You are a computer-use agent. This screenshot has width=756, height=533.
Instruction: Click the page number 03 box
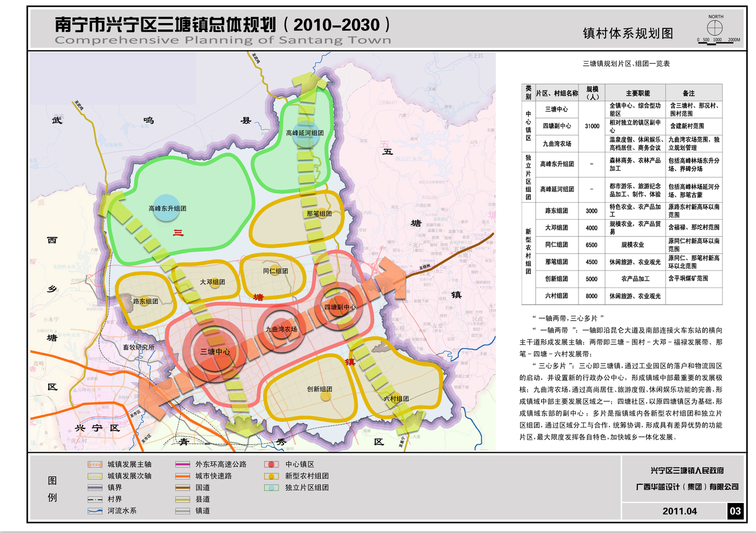736,511
